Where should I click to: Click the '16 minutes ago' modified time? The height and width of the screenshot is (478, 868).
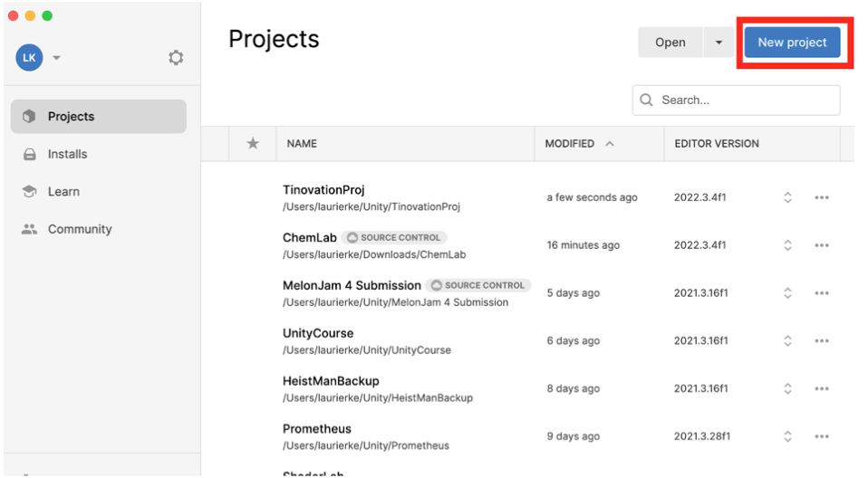(583, 245)
